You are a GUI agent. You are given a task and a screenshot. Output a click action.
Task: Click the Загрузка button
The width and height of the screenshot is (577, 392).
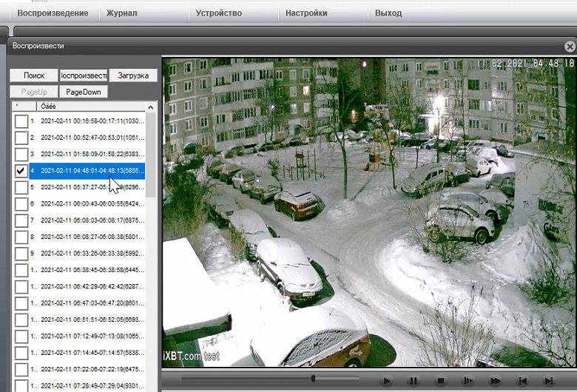click(x=133, y=75)
